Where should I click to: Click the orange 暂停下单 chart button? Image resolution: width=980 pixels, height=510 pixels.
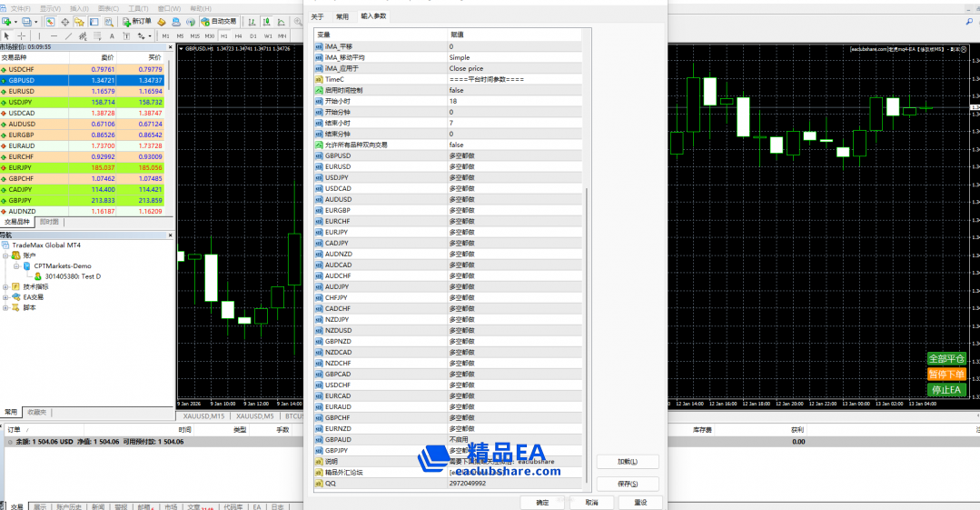click(x=945, y=375)
